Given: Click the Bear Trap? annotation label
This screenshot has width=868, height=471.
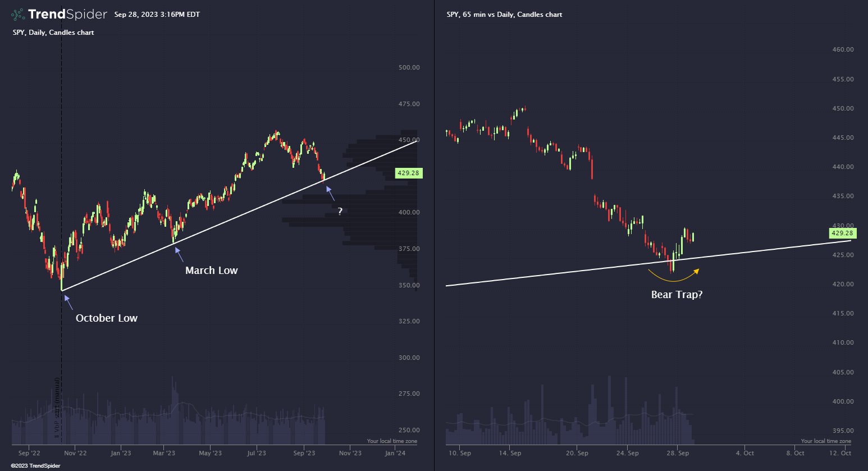Looking at the screenshot, I should pos(677,295).
